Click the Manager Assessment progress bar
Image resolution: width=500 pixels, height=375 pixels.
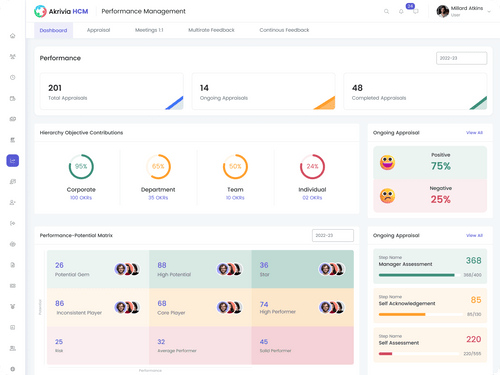[x=420, y=275]
